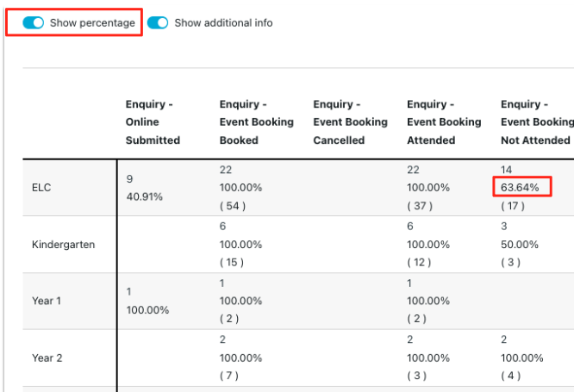Select the Year 1 row label
Viewport: 574px width, 392px height.
[47, 301]
